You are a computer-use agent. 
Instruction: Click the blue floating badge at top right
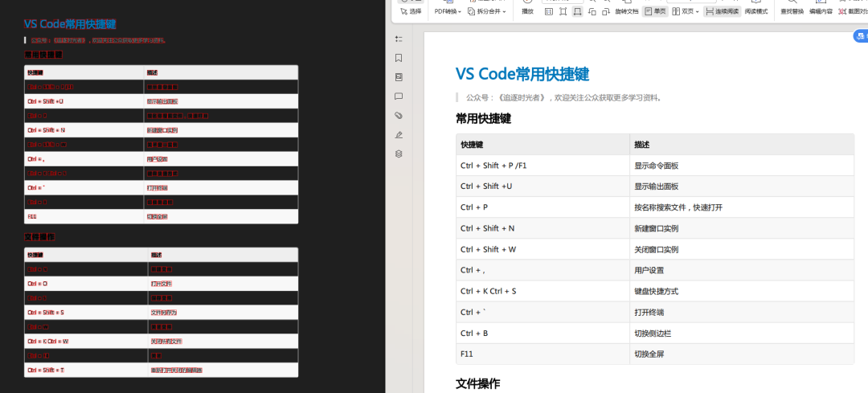[x=861, y=36]
